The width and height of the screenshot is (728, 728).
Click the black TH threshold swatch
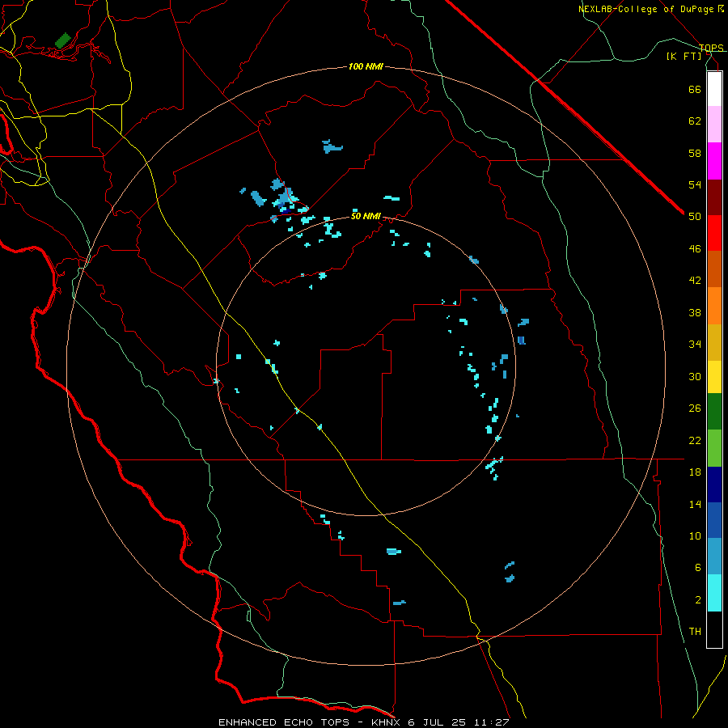click(714, 629)
